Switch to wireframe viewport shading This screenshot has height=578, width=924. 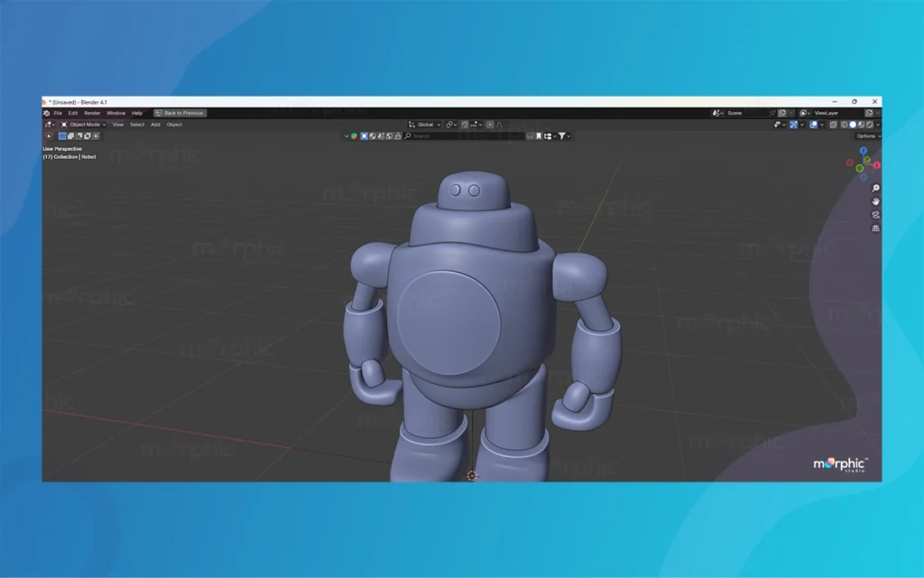pos(845,125)
